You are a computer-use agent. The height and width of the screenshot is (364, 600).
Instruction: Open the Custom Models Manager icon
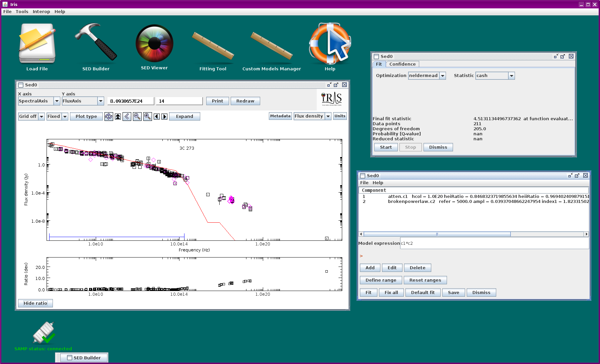[272, 46]
